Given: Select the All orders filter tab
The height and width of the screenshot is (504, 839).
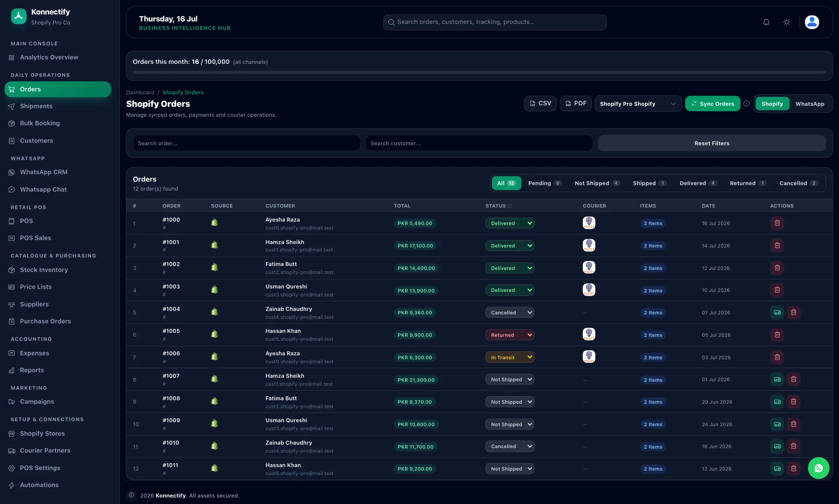Looking at the screenshot, I should point(506,183).
